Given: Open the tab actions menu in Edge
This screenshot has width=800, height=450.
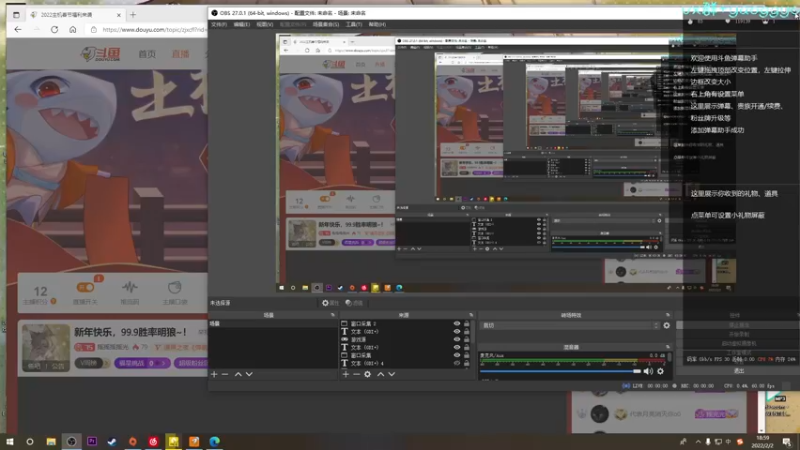Looking at the screenshot, I should point(16,15).
